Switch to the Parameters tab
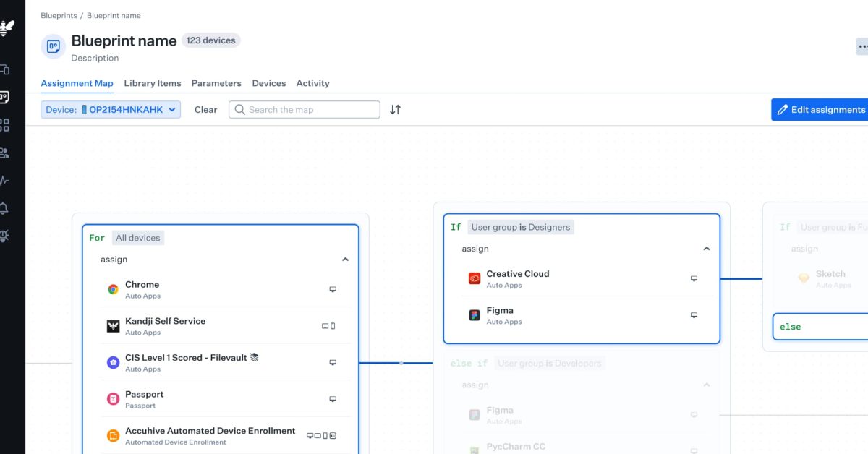 [x=216, y=83]
